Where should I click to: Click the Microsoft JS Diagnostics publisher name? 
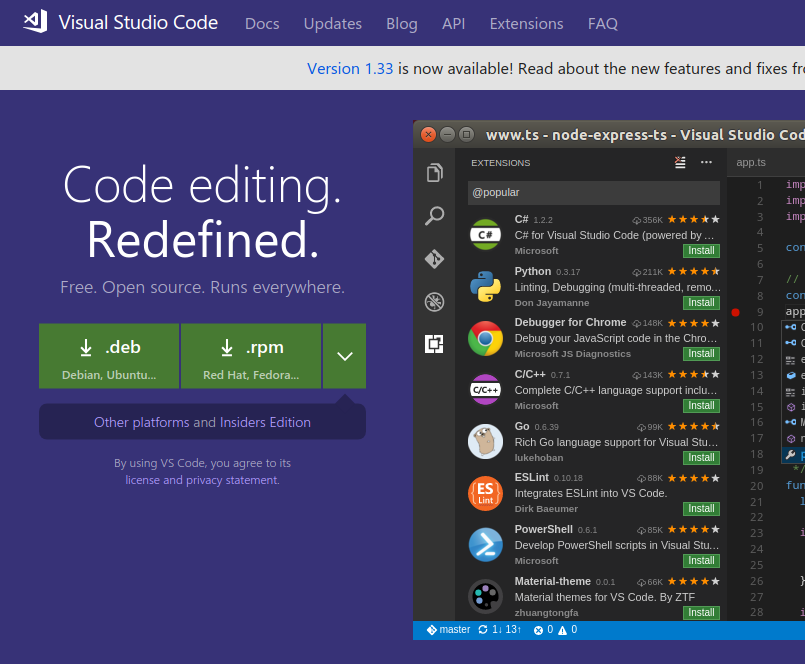coord(572,354)
